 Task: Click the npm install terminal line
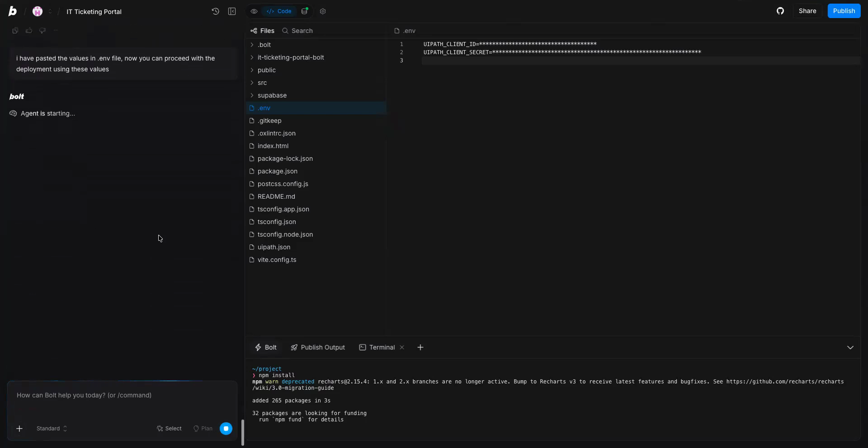(274, 375)
